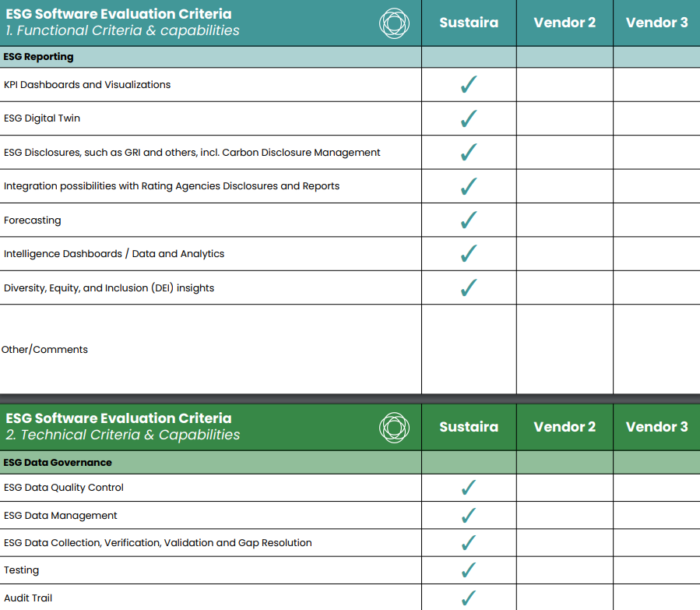The height and width of the screenshot is (610, 700).
Task: Click the checkmark next to Testing
Action: pos(468,569)
